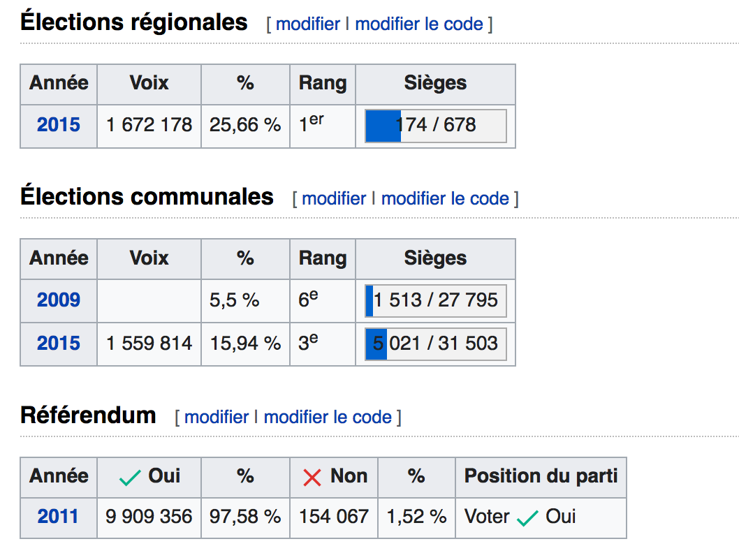Open 2015 link in communales table

[x=59, y=344]
